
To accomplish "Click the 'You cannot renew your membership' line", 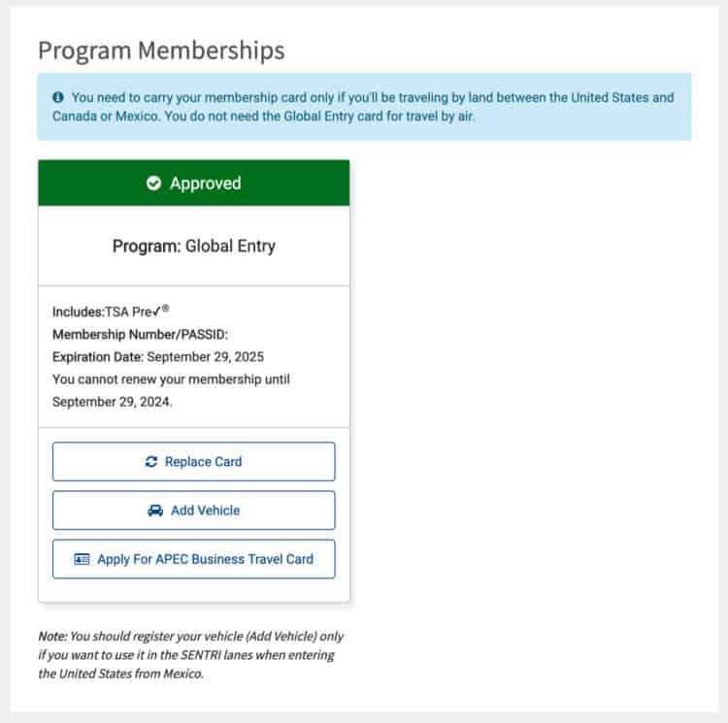I will (171, 379).
